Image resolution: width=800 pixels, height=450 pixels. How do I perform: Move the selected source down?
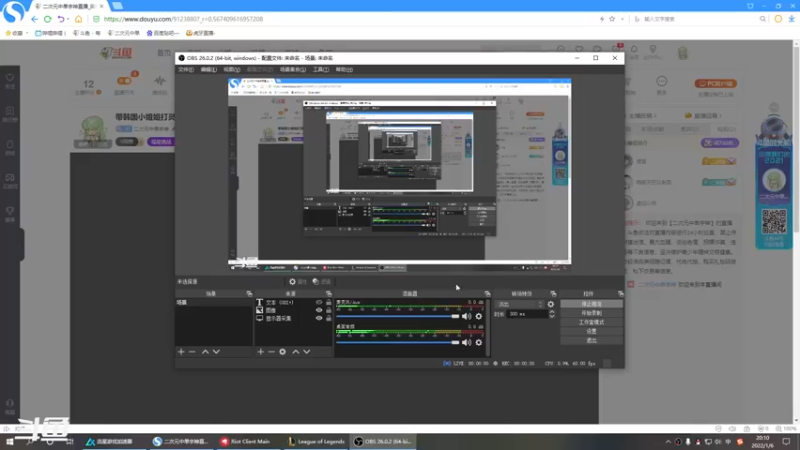(x=307, y=352)
